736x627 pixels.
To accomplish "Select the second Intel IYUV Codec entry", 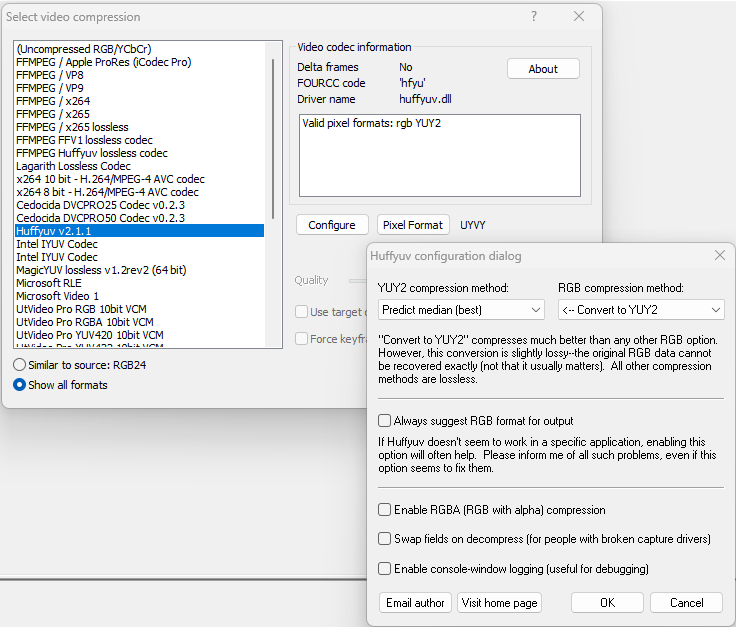I will (139, 257).
